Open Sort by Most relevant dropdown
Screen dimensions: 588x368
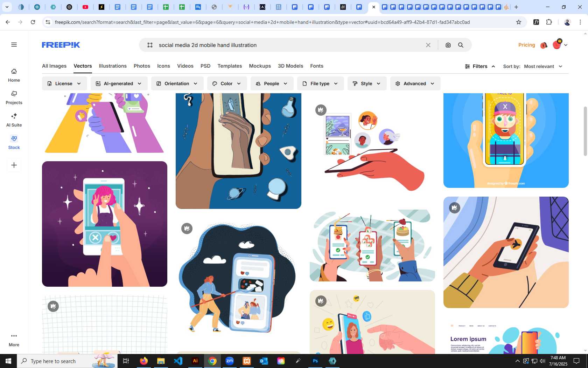[543, 66]
